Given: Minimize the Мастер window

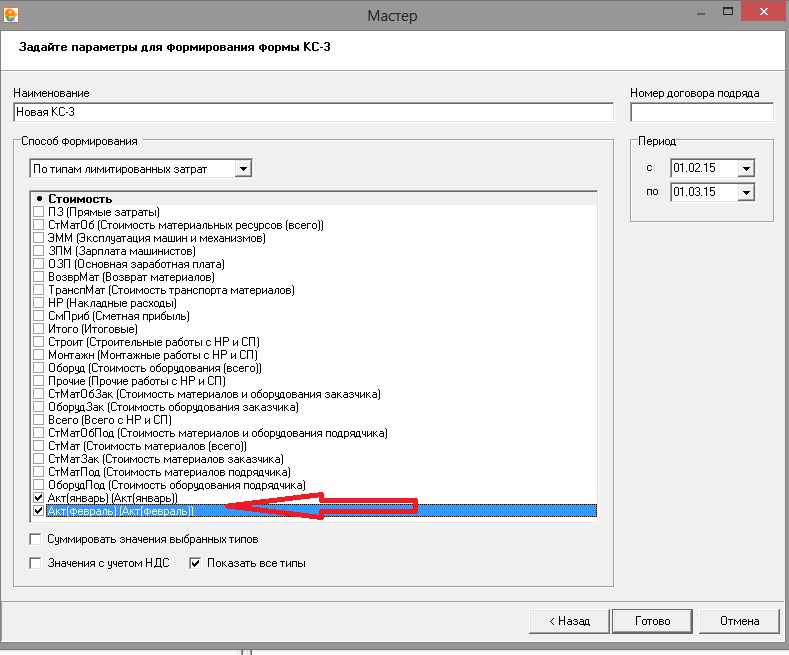Looking at the screenshot, I should [x=701, y=13].
